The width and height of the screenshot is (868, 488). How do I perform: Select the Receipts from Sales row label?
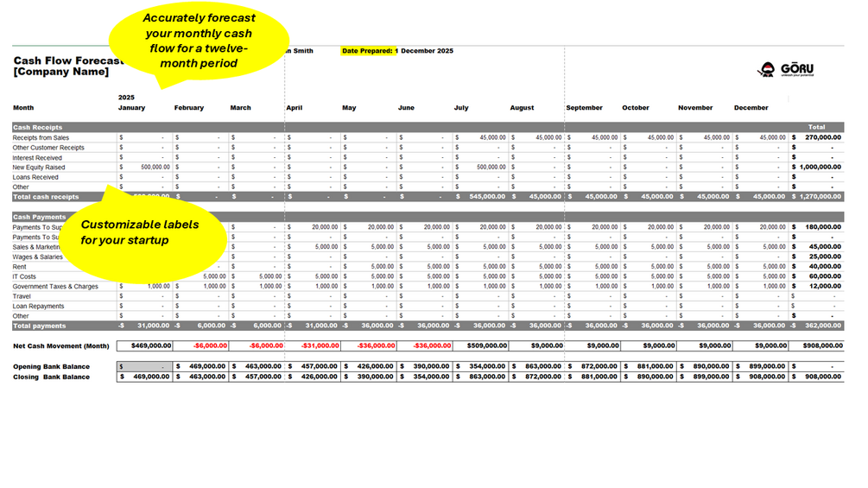41,138
